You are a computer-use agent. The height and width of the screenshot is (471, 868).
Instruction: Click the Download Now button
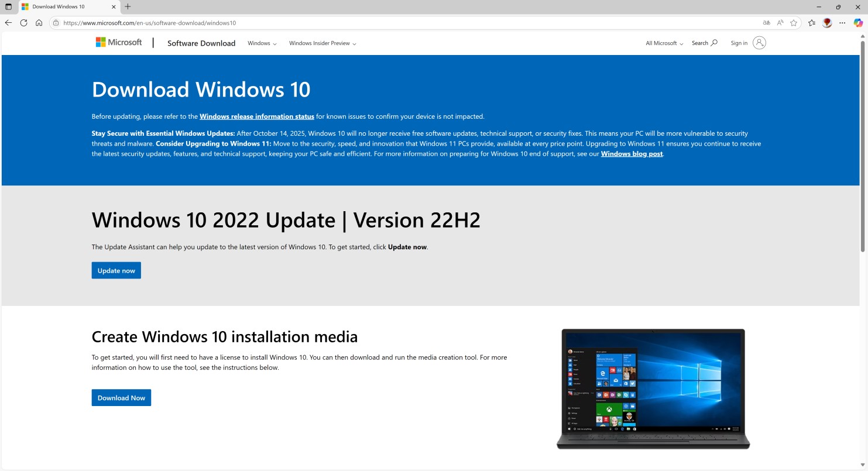(121, 398)
